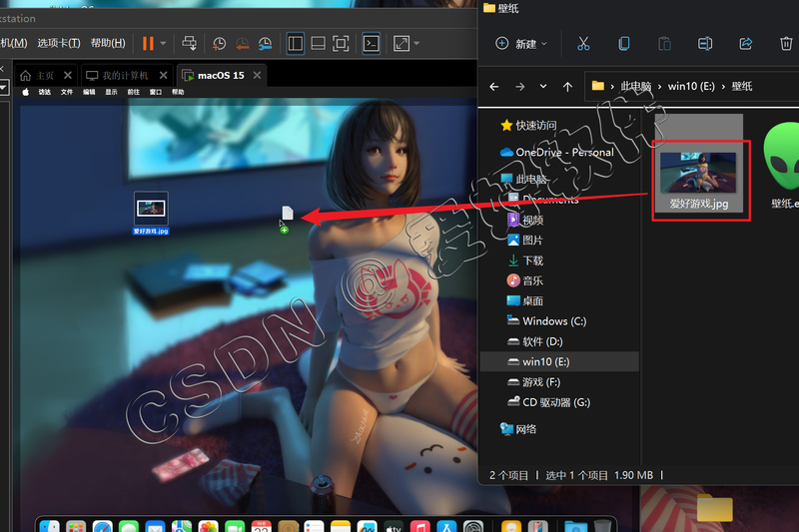Image resolution: width=799 pixels, height=532 pixels.
Task: Expand the chevron after win10 (E:) breadcrumb
Action: 723,87
